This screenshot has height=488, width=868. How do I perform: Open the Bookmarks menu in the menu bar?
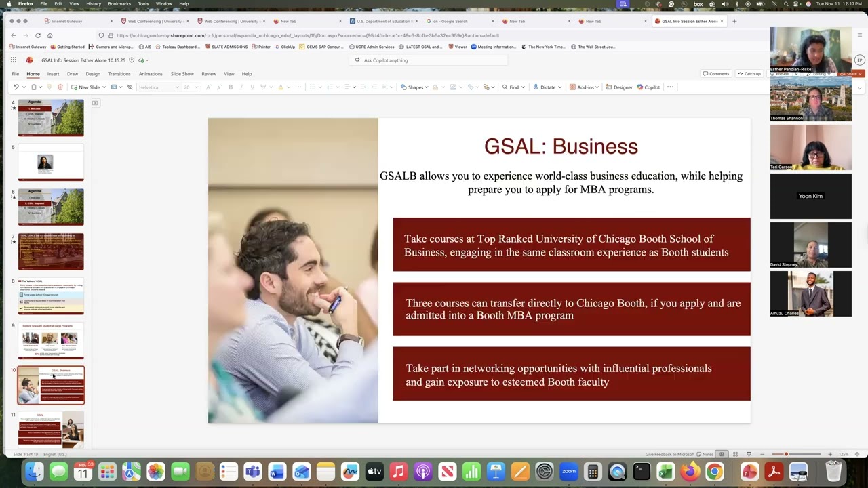click(x=119, y=4)
